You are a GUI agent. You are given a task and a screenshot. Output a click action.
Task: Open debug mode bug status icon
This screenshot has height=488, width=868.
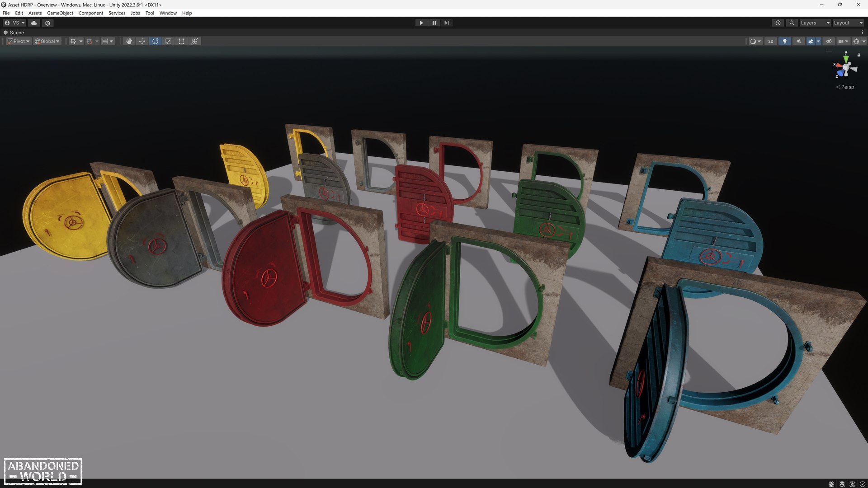[831, 484]
